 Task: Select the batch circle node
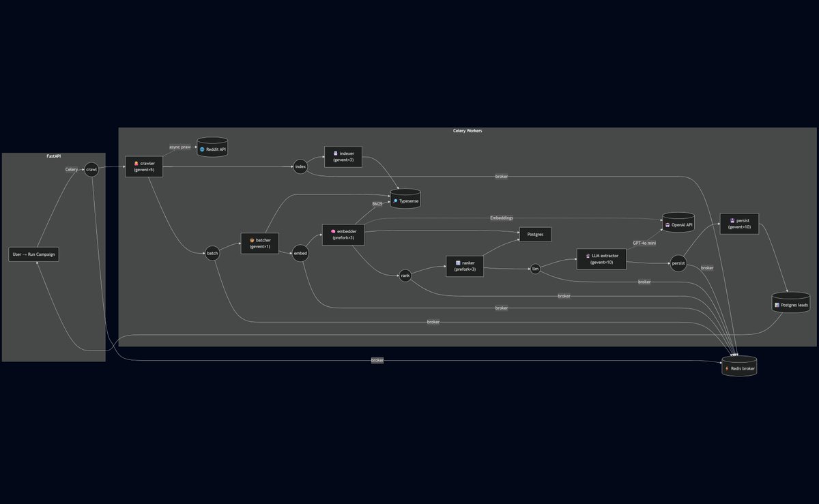pyautogui.click(x=213, y=253)
